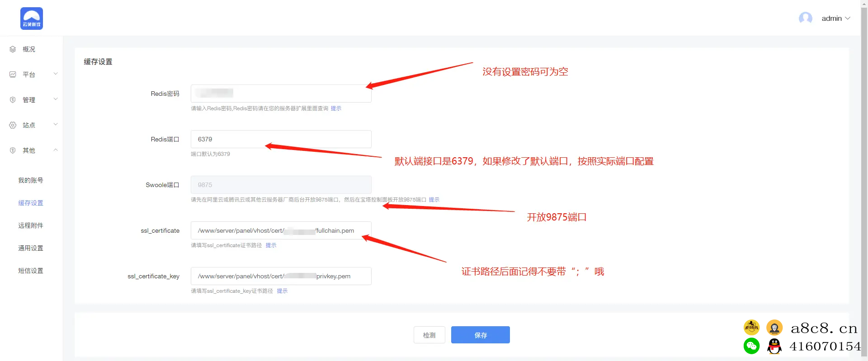Click the 平台 menu label

[29, 75]
